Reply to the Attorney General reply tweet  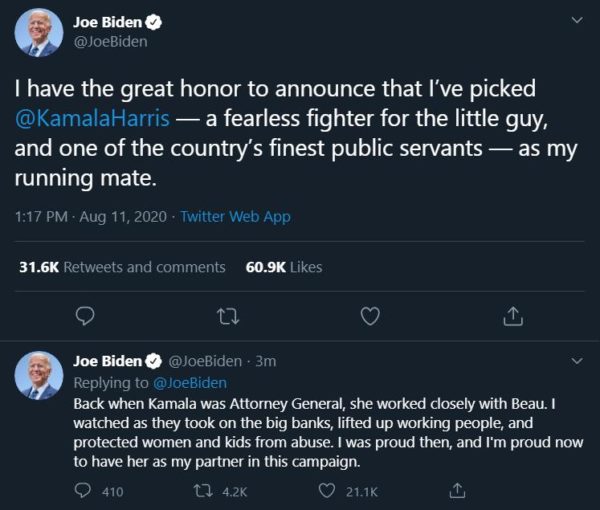[86, 491]
